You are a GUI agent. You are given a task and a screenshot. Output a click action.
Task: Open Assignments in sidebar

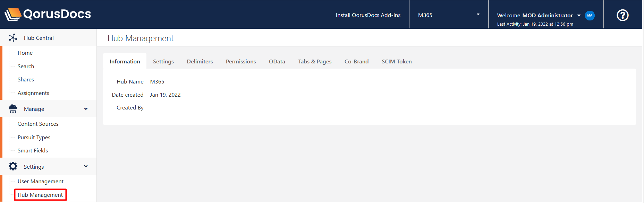[33, 93]
